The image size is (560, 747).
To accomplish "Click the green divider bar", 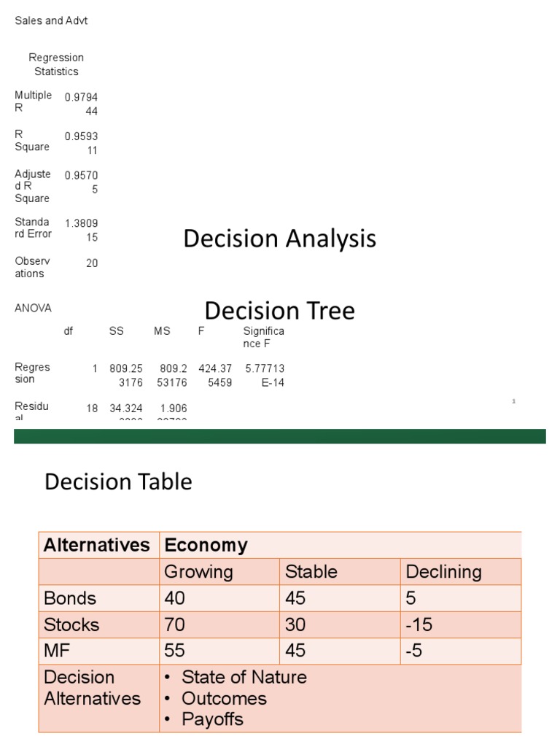I will 279,436.
